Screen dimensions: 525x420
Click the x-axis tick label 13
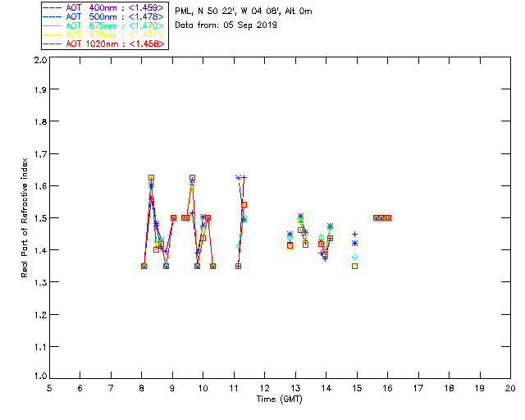(x=295, y=388)
